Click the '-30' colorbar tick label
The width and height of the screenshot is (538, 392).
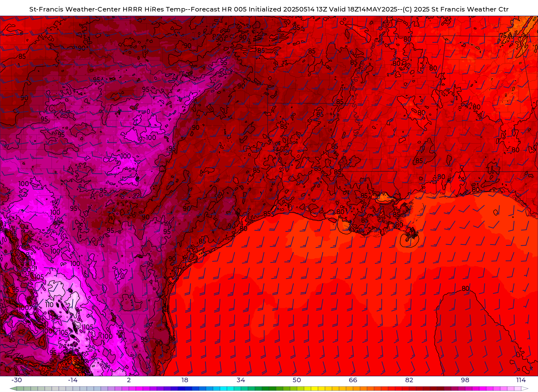click(x=17, y=380)
